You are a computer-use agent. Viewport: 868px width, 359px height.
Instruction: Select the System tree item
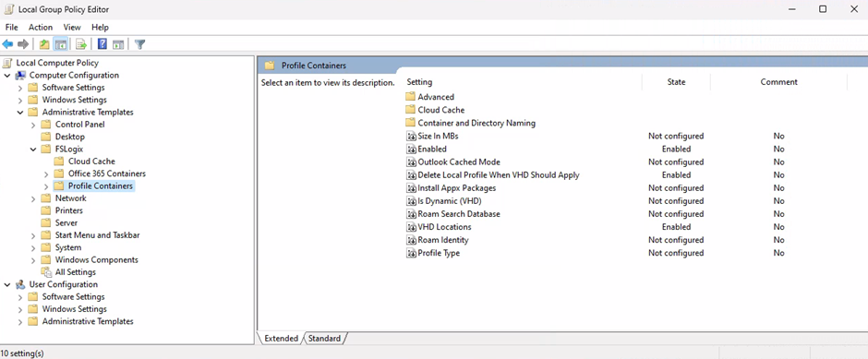68,247
